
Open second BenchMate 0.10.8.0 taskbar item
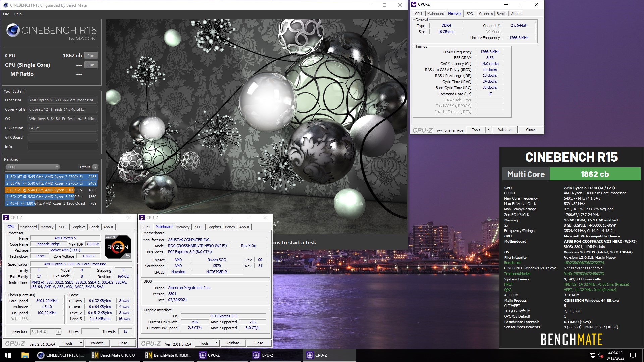pos(168,355)
